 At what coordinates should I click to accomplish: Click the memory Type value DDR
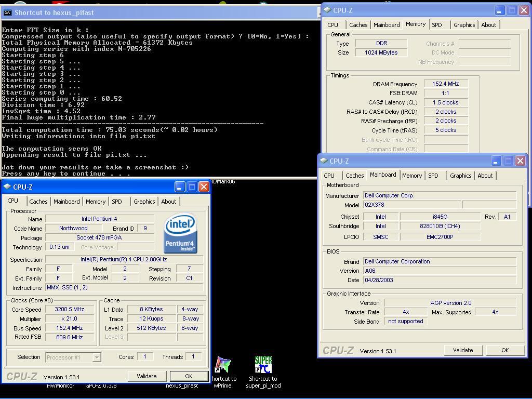[381, 43]
